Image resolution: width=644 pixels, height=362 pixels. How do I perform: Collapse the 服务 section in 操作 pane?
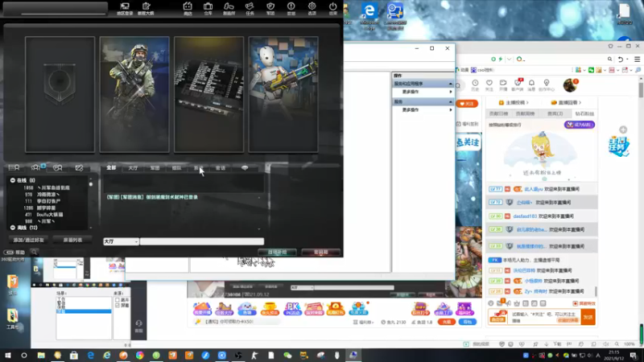pyautogui.click(x=450, y=101)
